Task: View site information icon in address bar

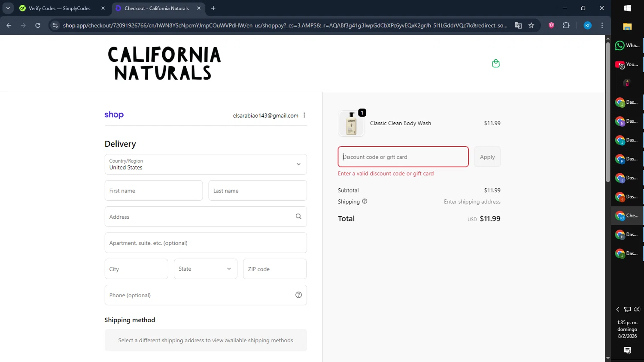Action: click(55, 25)
